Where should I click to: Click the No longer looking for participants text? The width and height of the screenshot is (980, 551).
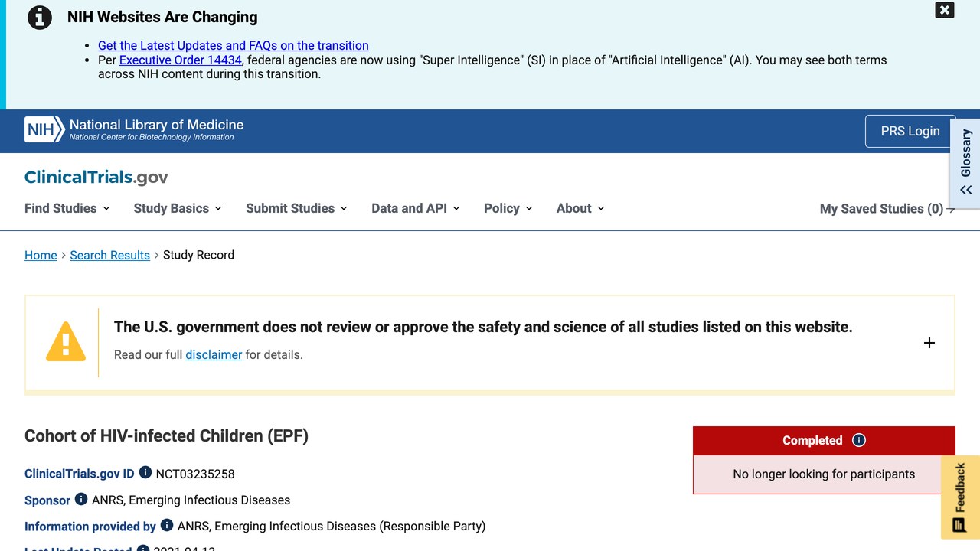coord(824,474)
